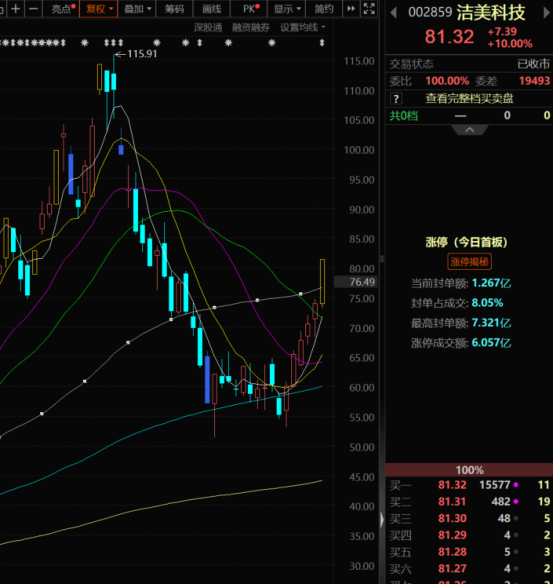Image resolution: width=554 pixels, height=585 pixels.
Task: Select the 买四 row price 81.29
Action: (x=452, y=535)
